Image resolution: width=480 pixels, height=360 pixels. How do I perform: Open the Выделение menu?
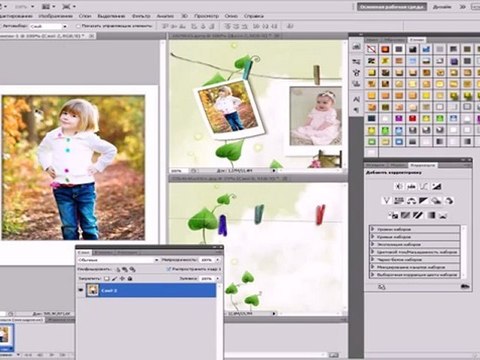pos(111,16)
